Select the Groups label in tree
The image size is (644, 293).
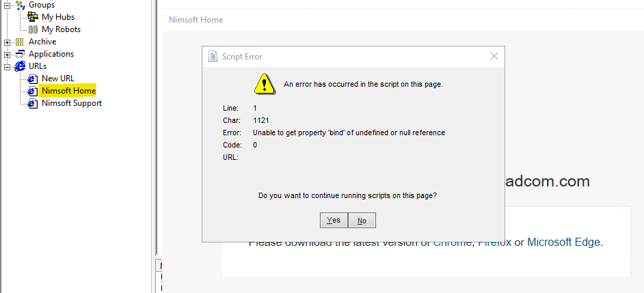[x=42, y=5]
